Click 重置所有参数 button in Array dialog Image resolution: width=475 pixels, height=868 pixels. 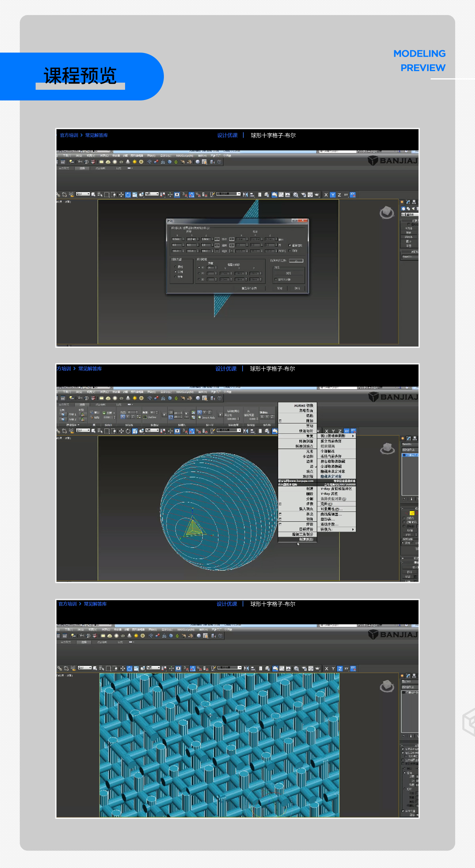click(249, 288)
